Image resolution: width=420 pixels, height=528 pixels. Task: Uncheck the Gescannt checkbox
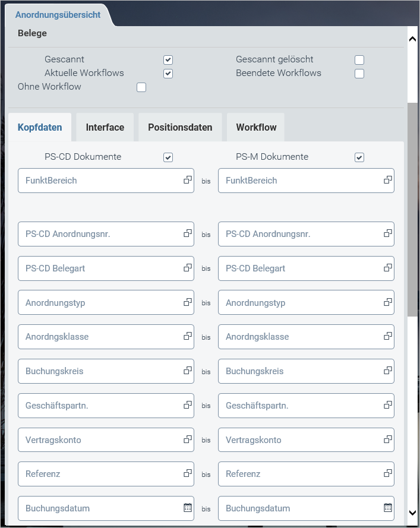(x=168, y=60)
